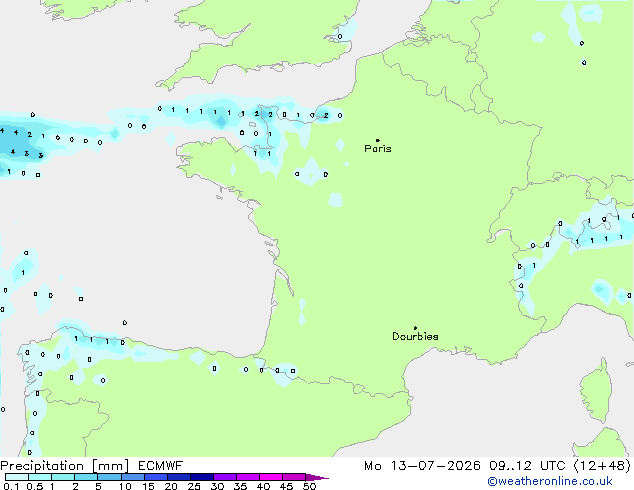Viewport: 634px width, 490px height.
Task: Click the Paris city label
Action: (x=378, y=148)
